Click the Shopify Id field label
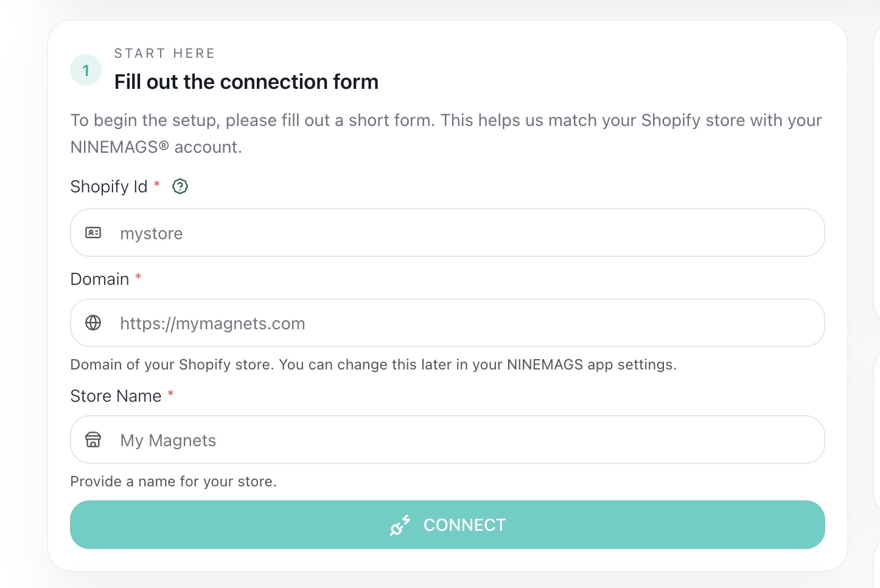The image size is (880, 588). 109,186
